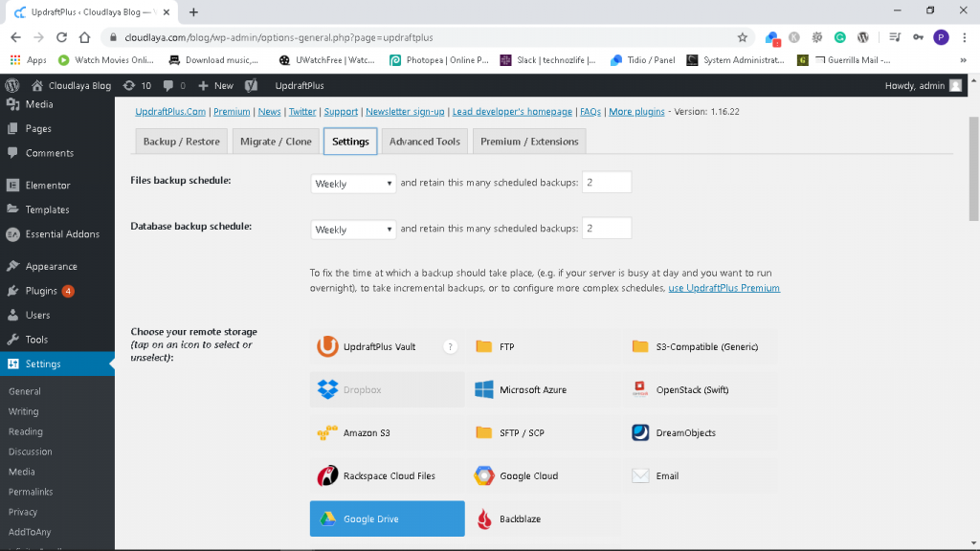Open the Premium link at top
Viewport: 980px width, 551px height.
click(x=232, y=111)
